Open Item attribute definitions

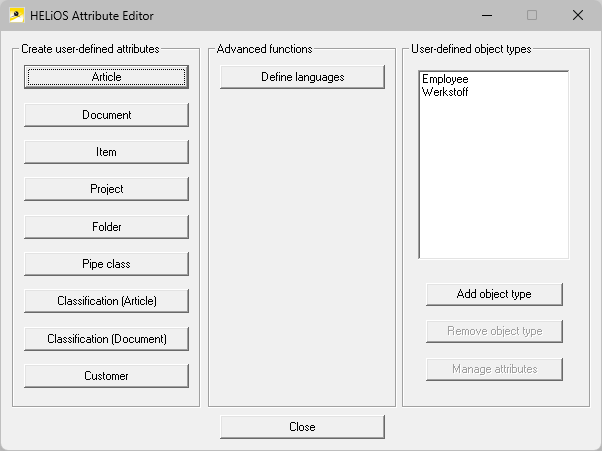click(x=106, y=152)
